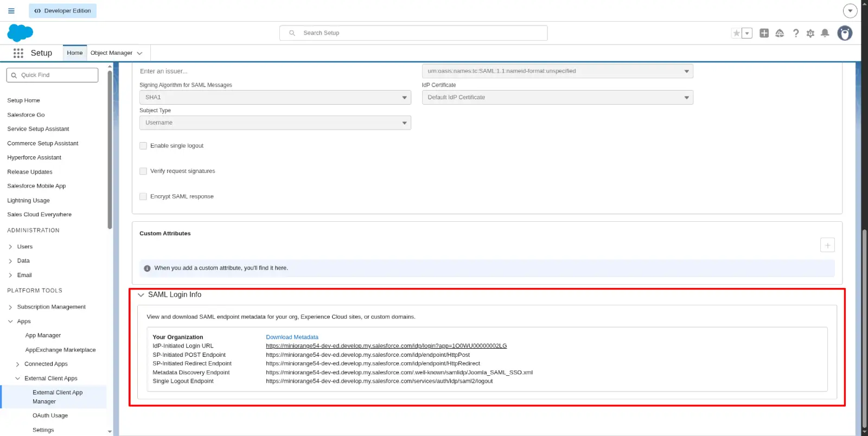Open AppExchange Marketplace
This screenshot has width=868, height=436.
pyautogui.click(x=60, y=350)
